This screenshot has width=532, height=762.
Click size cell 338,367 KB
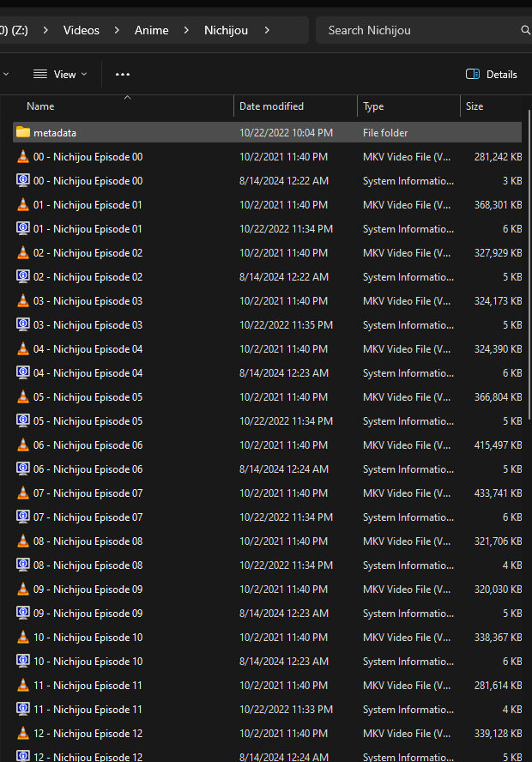click(x=498, y=637)
